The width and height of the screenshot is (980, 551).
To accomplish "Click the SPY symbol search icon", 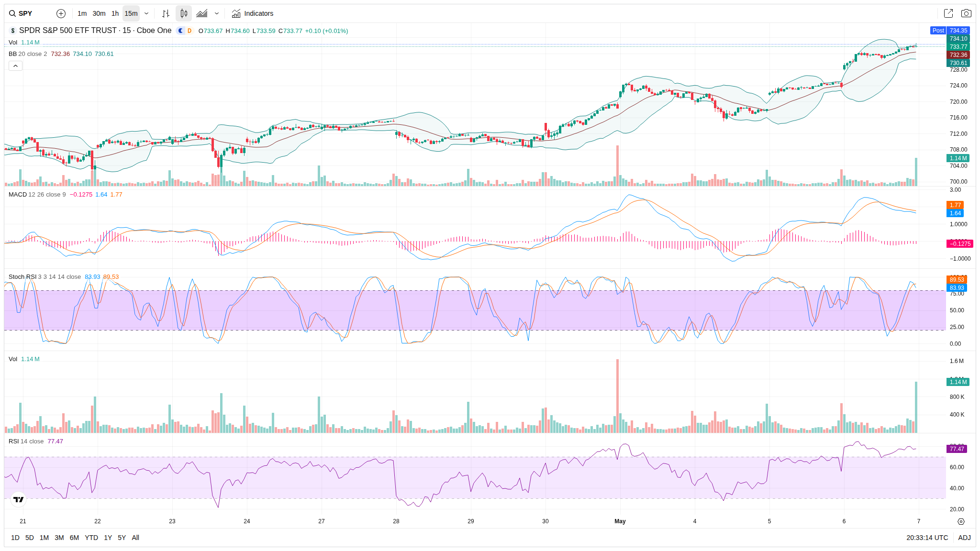I will [x=12, y=13].
